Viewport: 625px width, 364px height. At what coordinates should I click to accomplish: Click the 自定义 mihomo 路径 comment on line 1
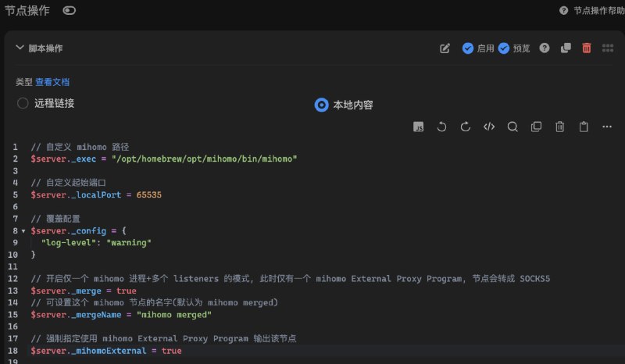pos(80,147)
